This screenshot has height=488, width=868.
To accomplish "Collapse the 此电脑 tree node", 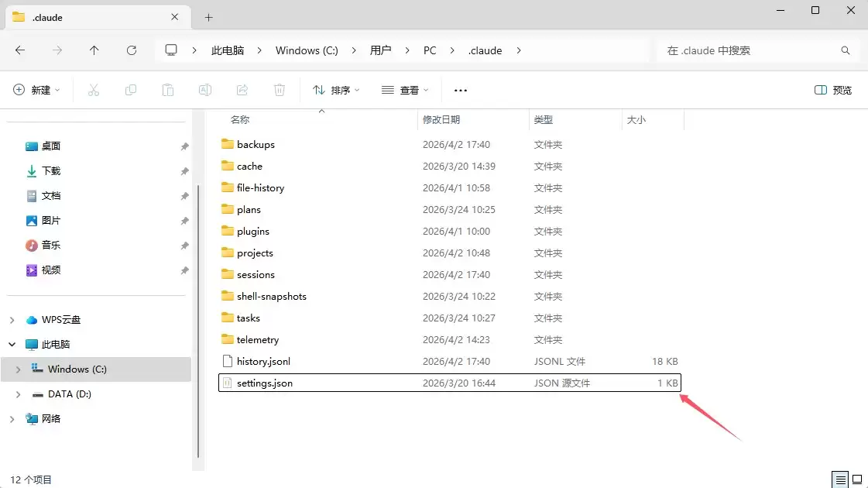I will pyautogui.click(x=12, y=345).
